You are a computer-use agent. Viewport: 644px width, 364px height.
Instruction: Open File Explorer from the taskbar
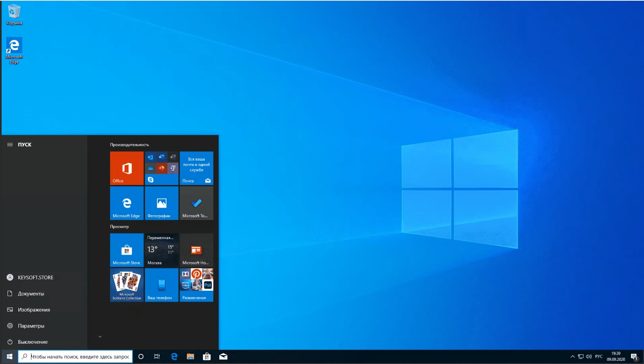tap(190, 356)
